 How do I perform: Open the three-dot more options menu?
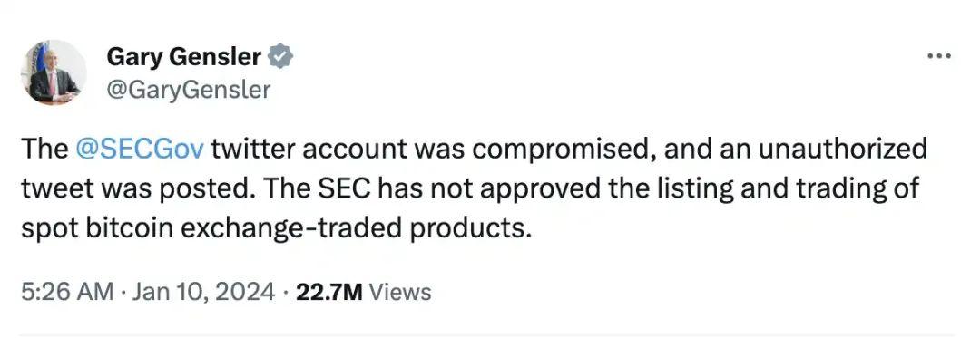click(x=939, y=56)
